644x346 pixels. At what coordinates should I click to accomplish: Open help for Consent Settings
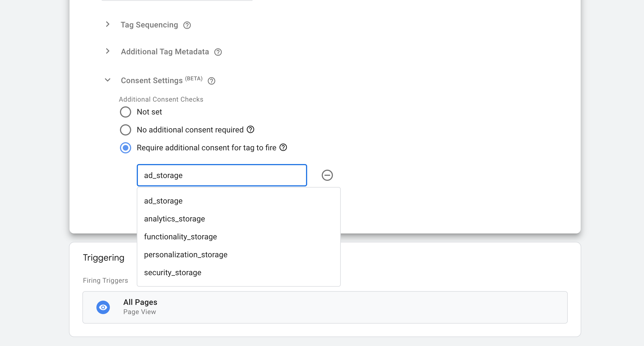point(211,81)
